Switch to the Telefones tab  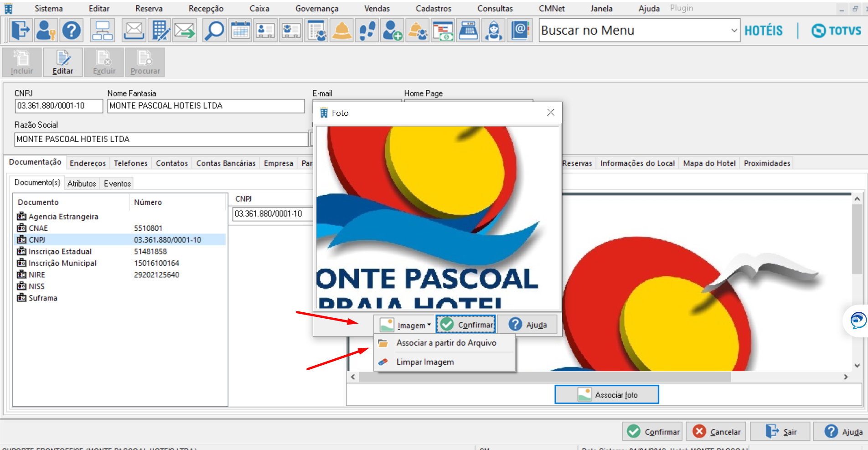pyautogui.click(x=131, y=163)
